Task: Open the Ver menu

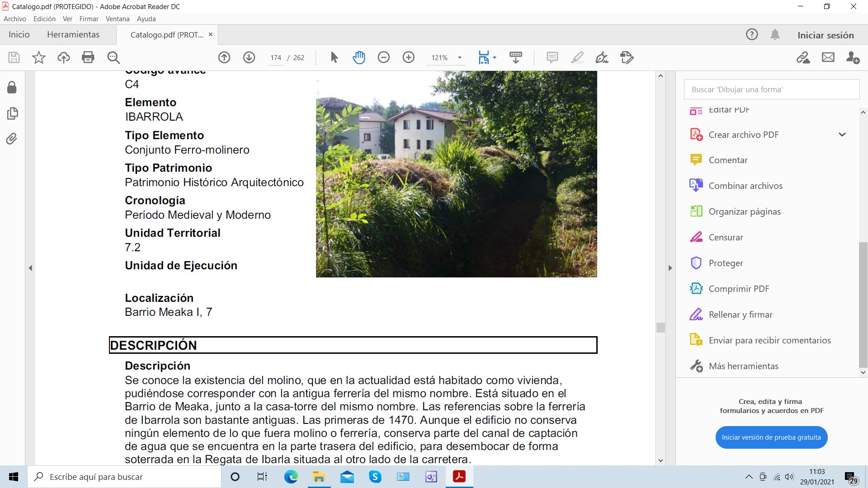Action: 67,19
